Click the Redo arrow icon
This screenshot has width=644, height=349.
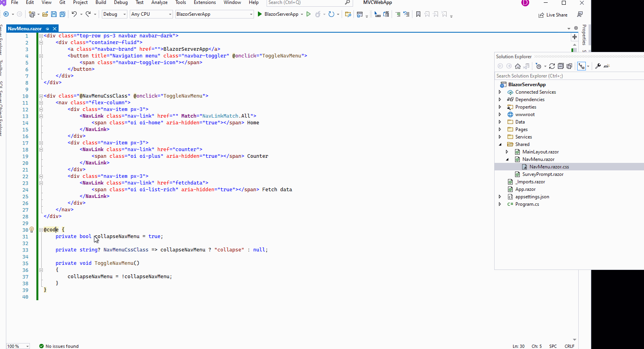point(88,14)
